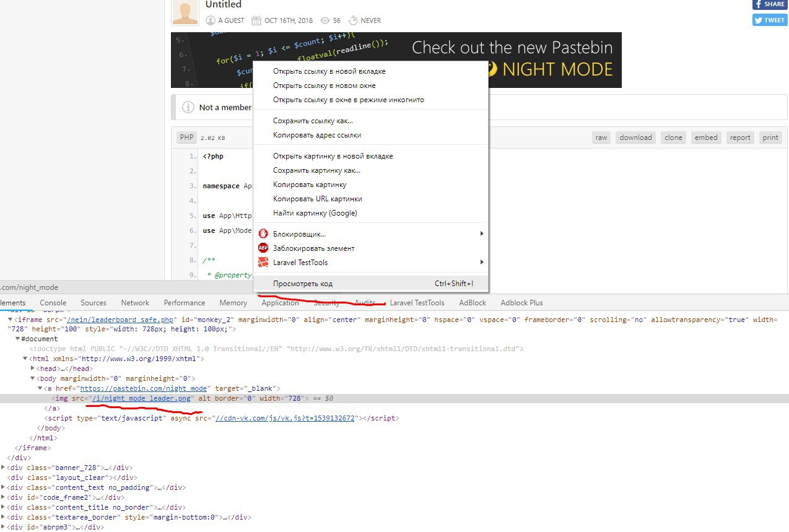The height and width of the screenshot is (532, 789).
Task: Select Копировать адрес ссылки
Action: coord(371,135)
